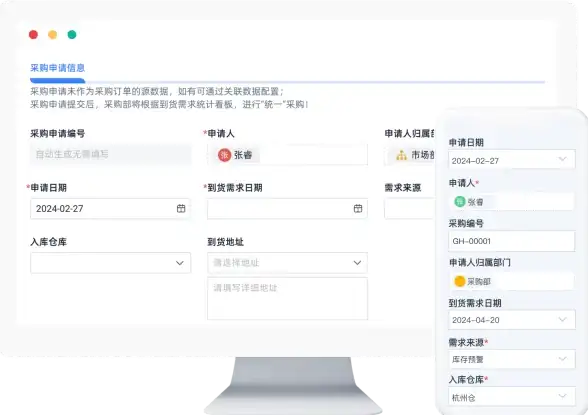Open calendar icon for 到货需求日期
The image size is (588, 415).
[x=358, y=208]
